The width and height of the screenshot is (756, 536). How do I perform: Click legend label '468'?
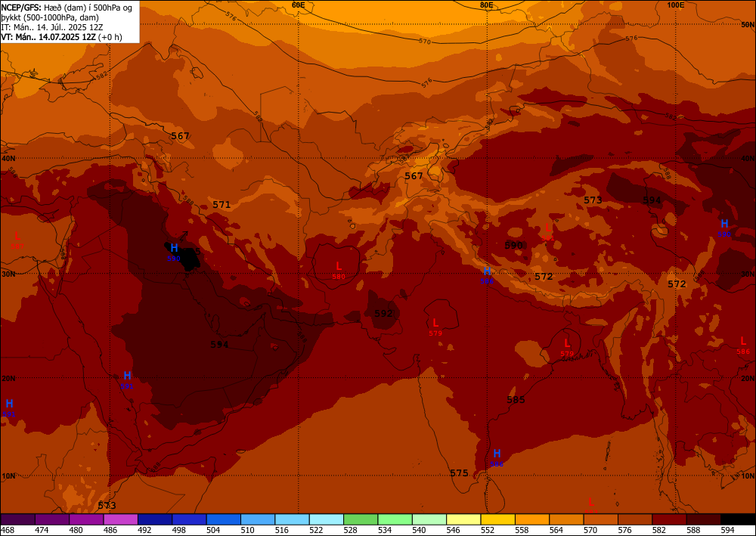tap(8, 530)
